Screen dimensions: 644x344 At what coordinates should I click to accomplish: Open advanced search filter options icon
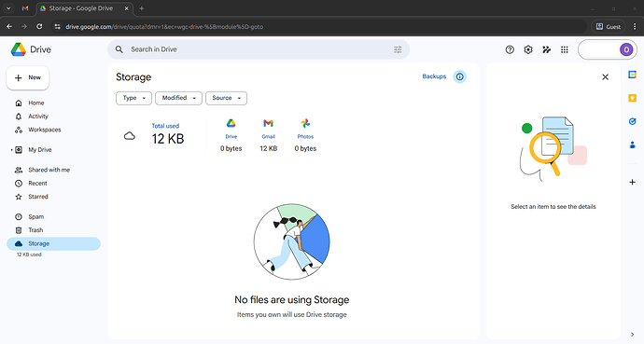tap(398, 49)
